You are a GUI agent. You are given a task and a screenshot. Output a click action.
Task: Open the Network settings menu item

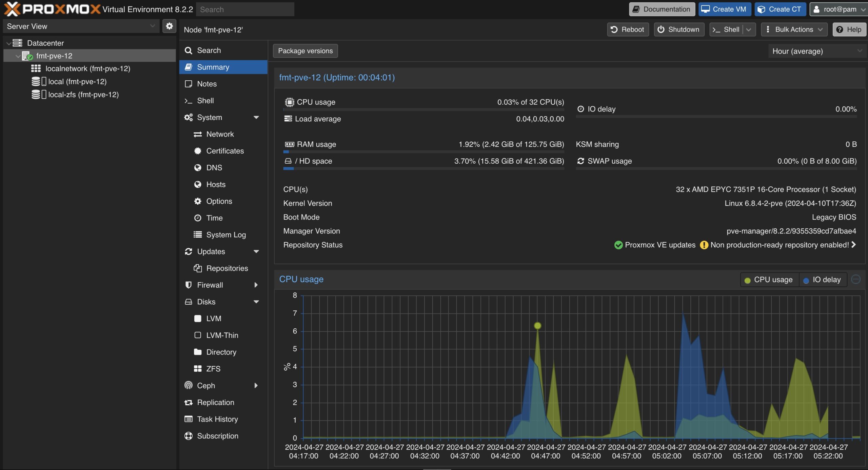point(220,134)
